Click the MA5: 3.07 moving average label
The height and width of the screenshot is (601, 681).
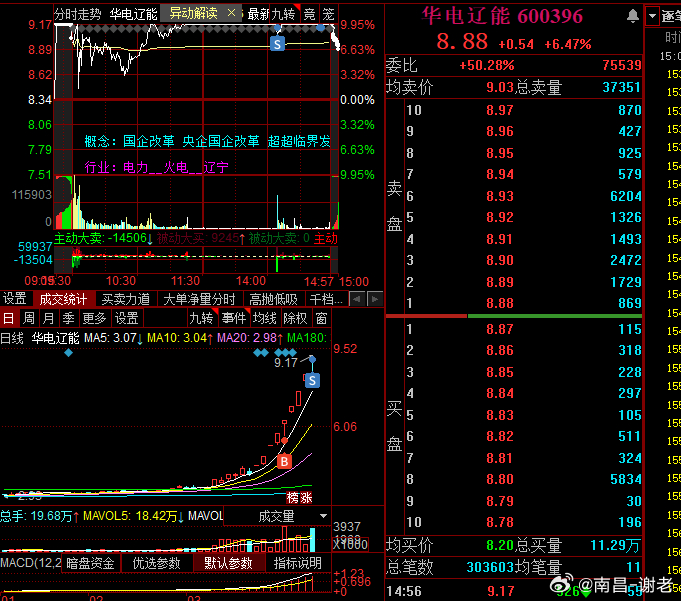click(113, 338)
